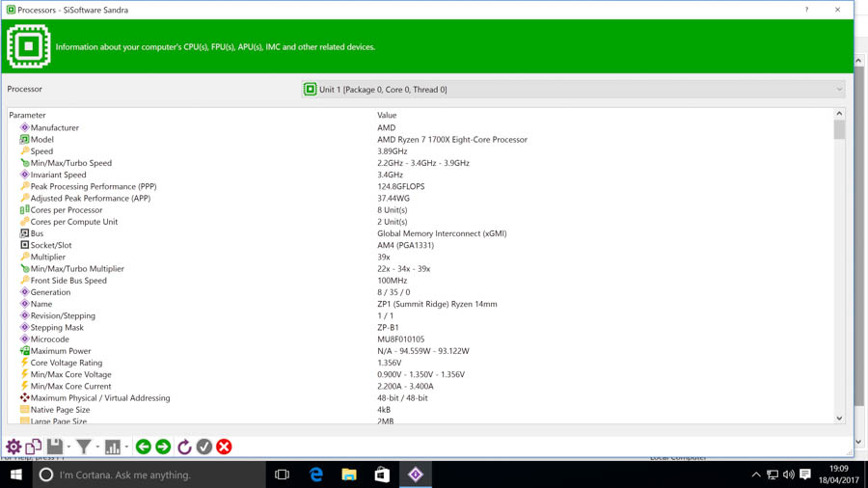Select Adjusted Peak Performance (APP) row
The image size is (868, 488).
pyautogui.click(x=420, y=198)
